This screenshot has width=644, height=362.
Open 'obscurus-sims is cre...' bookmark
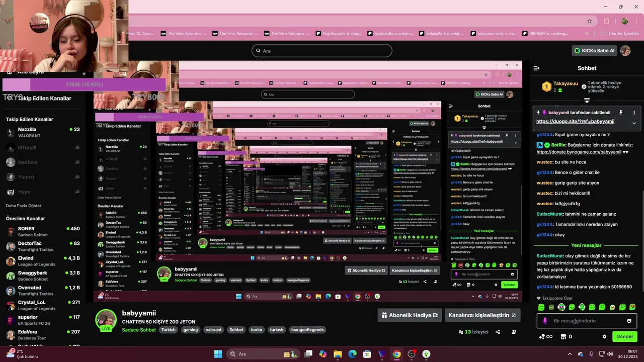(x=494, y=34)
